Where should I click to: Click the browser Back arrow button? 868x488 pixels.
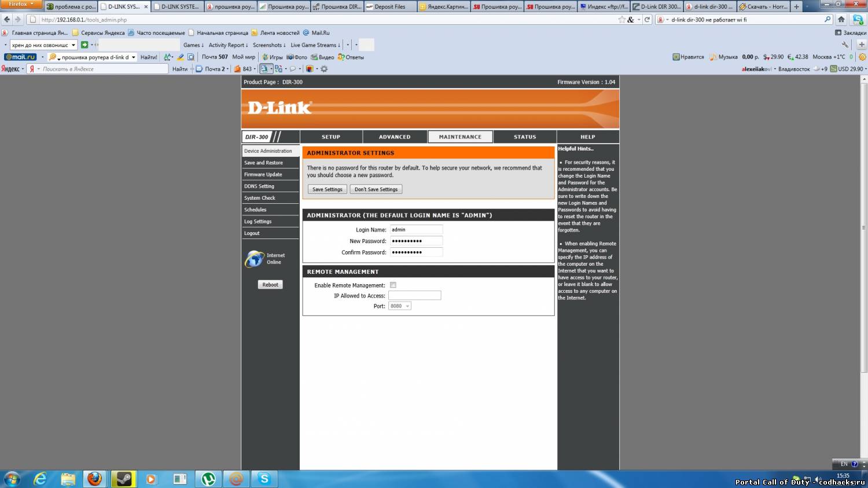(7, 20)
